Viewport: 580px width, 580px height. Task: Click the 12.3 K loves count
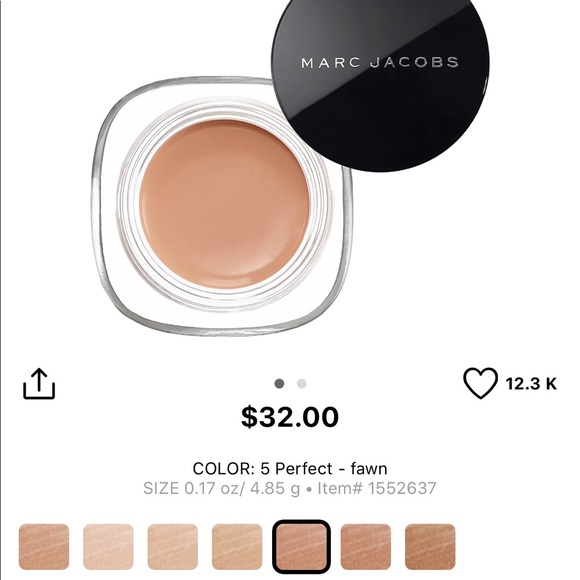click(x=531, y=384)
